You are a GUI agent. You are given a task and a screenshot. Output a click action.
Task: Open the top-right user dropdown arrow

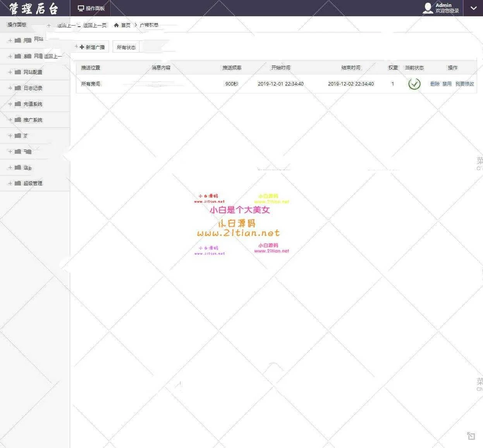pos(473,8)
